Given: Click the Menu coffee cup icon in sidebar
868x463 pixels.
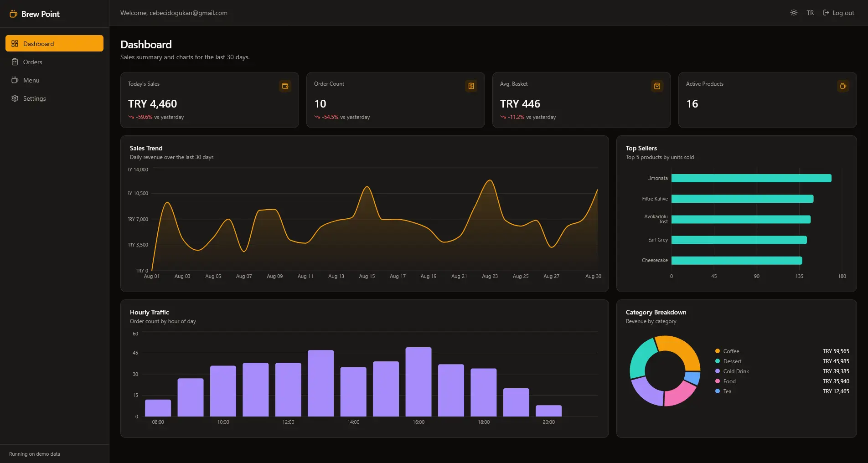Looking at the screenshot, I should click(15, 80).
